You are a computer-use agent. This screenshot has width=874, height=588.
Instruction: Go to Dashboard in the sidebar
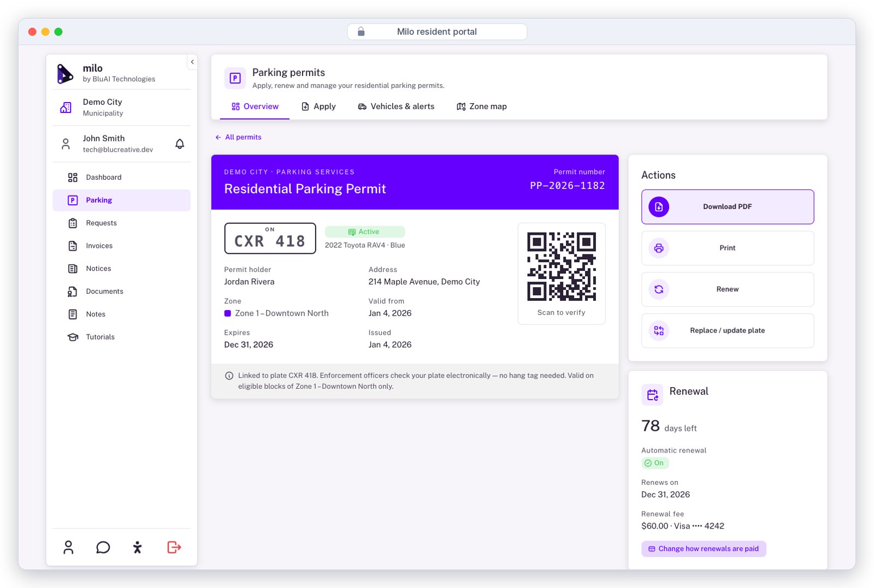tap(122, 177)
